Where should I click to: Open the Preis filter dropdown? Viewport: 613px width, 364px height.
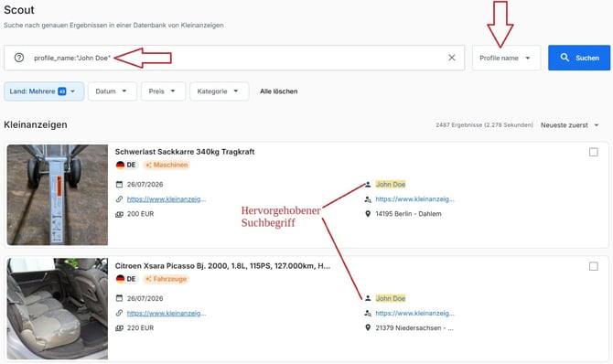(x=163, y=91)
